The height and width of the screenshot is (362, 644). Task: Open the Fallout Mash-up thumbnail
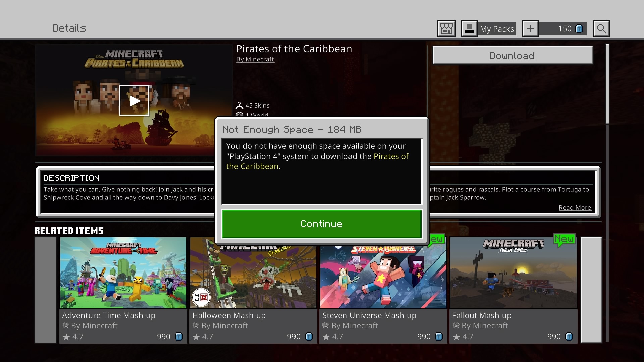coord(513,273)
